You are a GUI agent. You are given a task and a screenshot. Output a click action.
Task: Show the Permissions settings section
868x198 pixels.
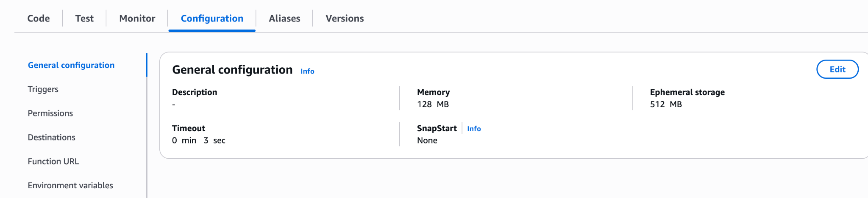coord(50,113)
